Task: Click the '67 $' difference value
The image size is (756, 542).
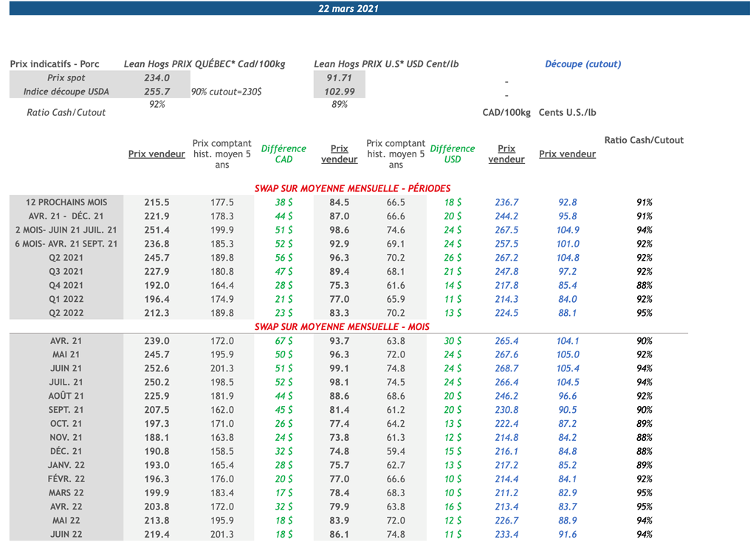Action: coord(283,341)
